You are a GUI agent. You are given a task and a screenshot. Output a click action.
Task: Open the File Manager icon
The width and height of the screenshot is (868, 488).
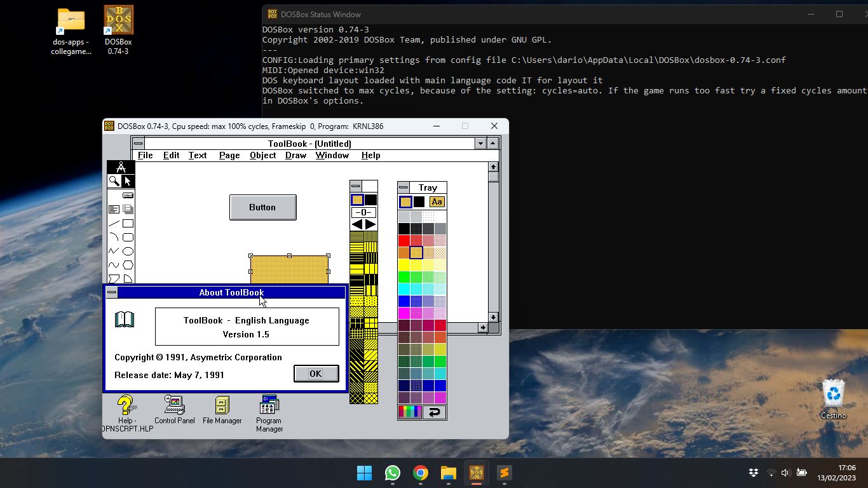click(222, 409)
